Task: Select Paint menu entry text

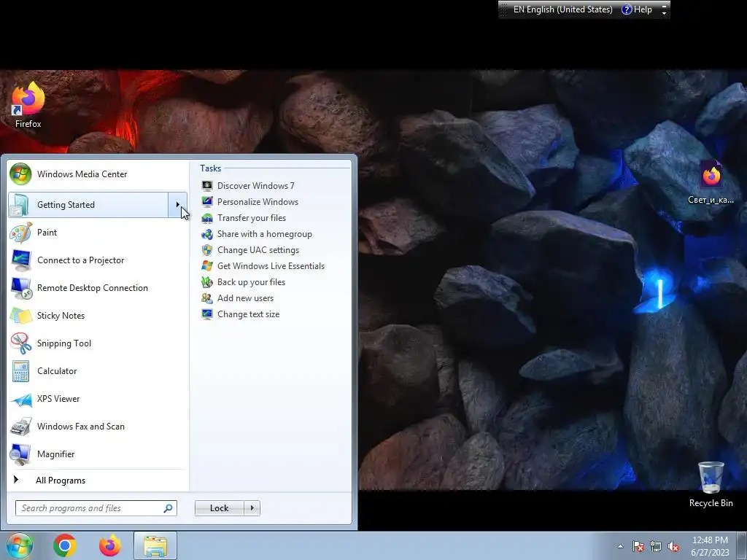Action: click(47, 233)
